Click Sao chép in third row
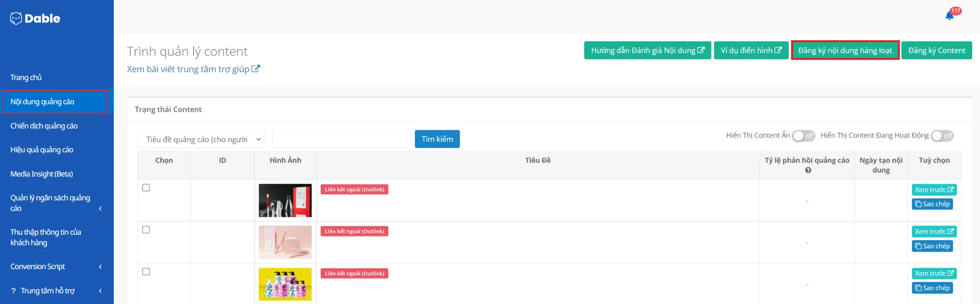Screen dimensions: 980x304 click(x=932, y=288)
